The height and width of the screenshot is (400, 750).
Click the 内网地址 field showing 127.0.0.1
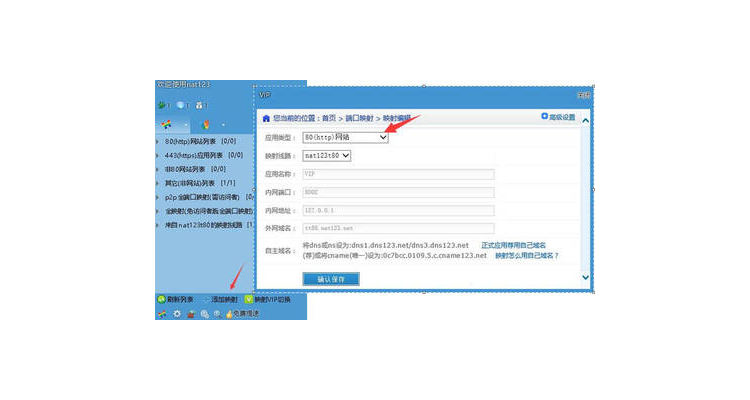coord(398,211)
